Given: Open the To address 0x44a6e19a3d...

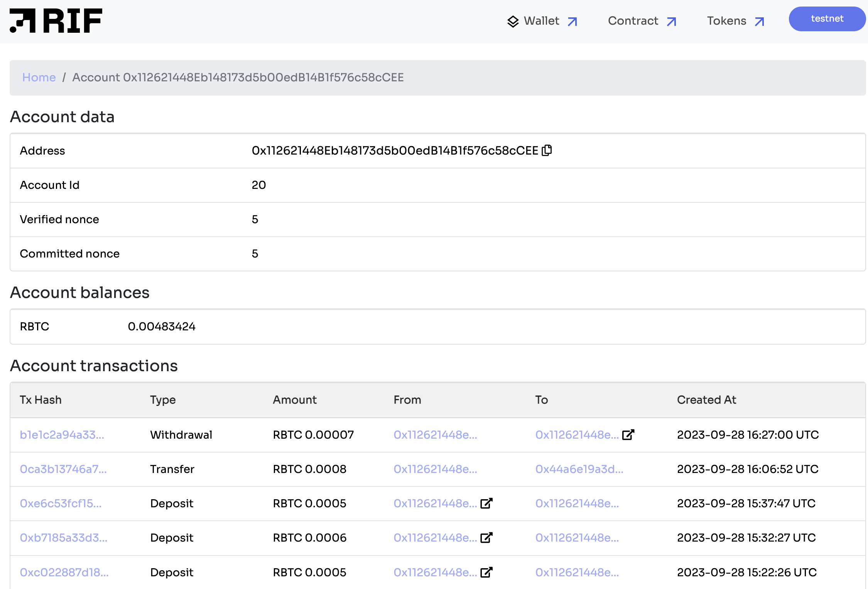Looking at the screenshot, I should pos(579,469).
